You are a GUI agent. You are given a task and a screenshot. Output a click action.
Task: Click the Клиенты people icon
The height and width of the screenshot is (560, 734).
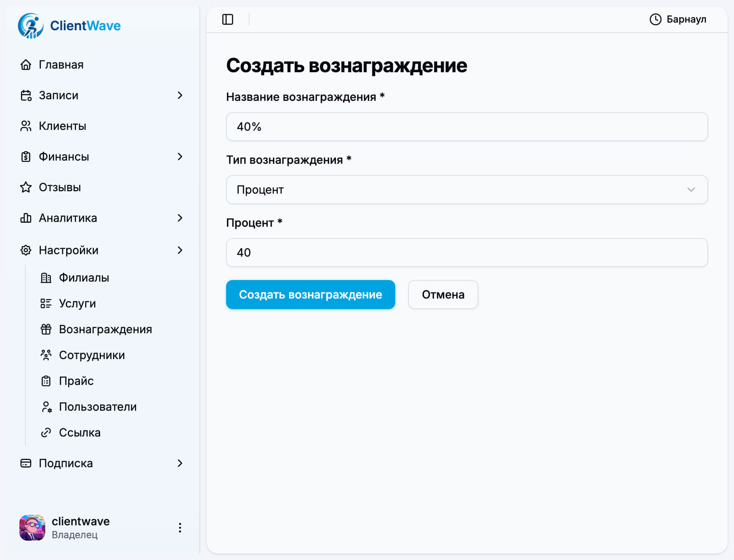point(26,126)
